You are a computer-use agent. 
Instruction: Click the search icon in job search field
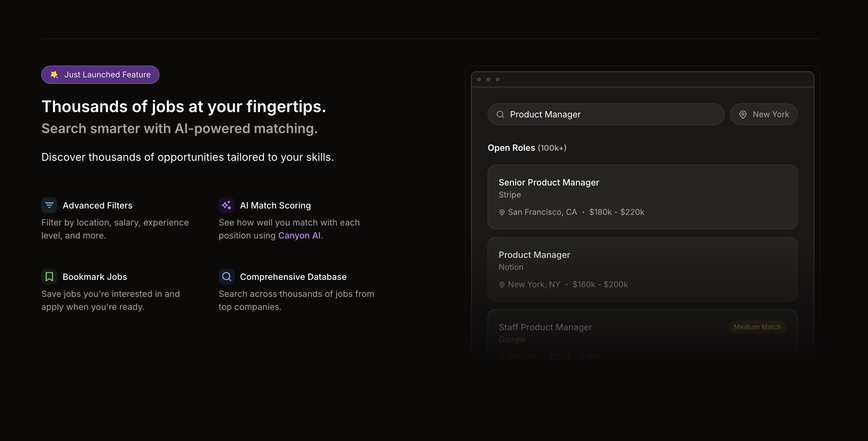(x=500, y=114)
